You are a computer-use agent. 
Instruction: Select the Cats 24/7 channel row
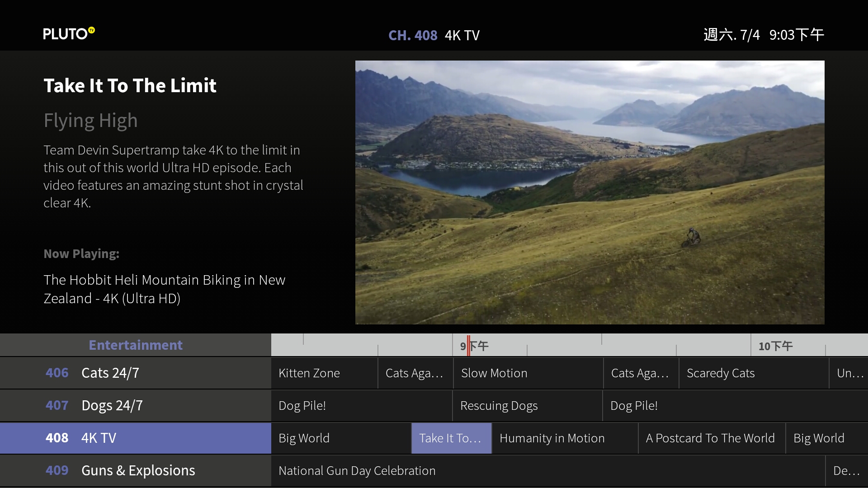pos(136,373)
